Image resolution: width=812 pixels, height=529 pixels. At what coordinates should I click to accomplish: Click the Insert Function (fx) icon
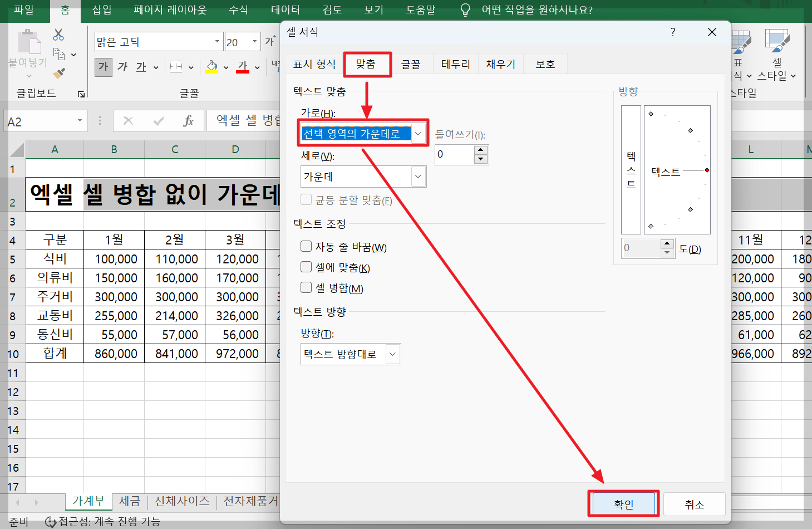(x=188, y=121)
